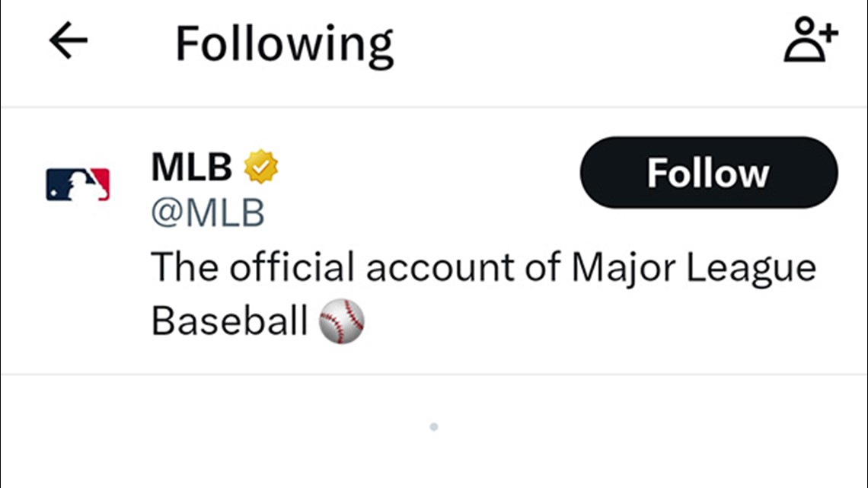The height and width of the screenshot is (488, 868).
Task: Select the "Following" header title
Action: point(284,44)
